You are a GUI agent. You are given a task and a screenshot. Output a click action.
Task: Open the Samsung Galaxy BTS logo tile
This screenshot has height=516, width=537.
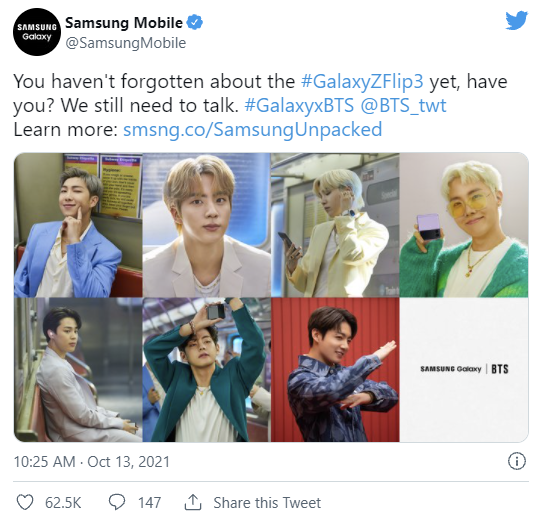point(464,370)
